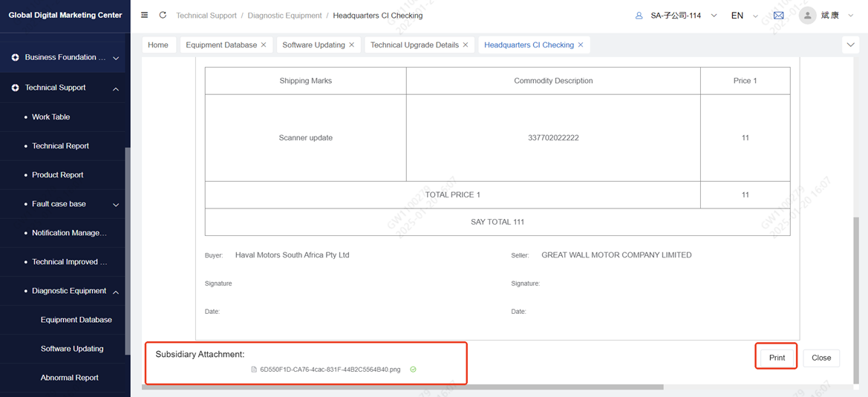Click the Business Foundation plus icon

[15, 58]
